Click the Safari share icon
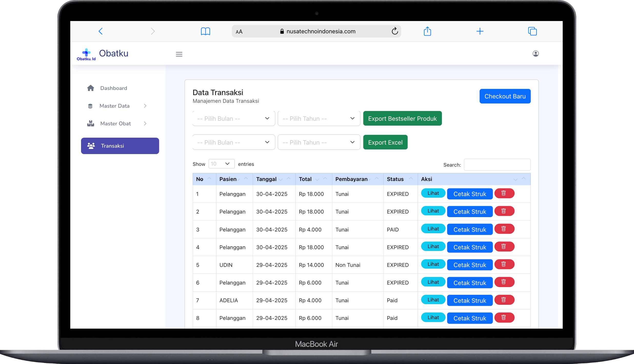The height and width of the screenshot is (364, 634). tap(427, 31)
